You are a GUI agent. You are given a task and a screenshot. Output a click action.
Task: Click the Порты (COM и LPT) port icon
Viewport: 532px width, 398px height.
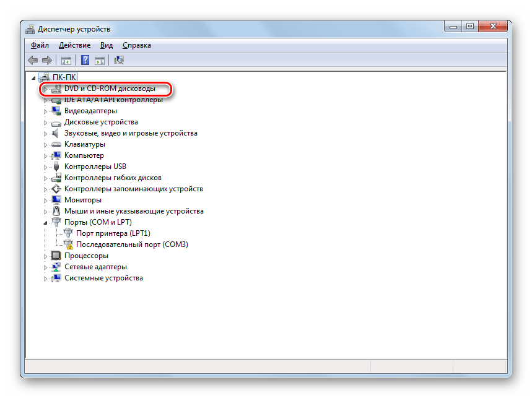(56, 222)
